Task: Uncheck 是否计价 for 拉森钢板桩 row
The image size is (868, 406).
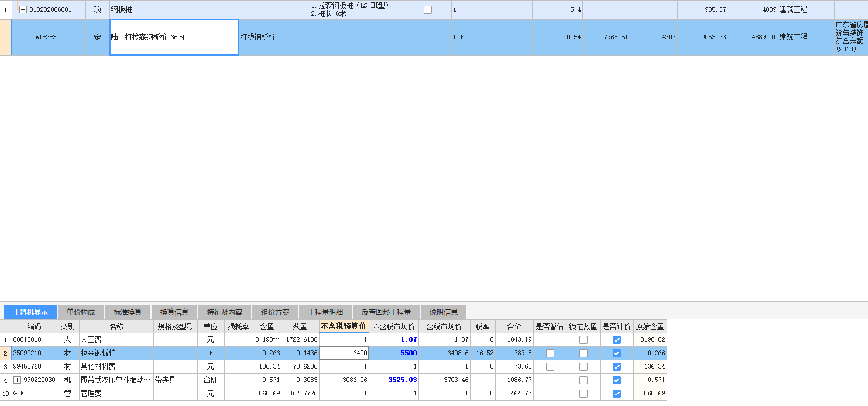Action: tap(617, 353)
